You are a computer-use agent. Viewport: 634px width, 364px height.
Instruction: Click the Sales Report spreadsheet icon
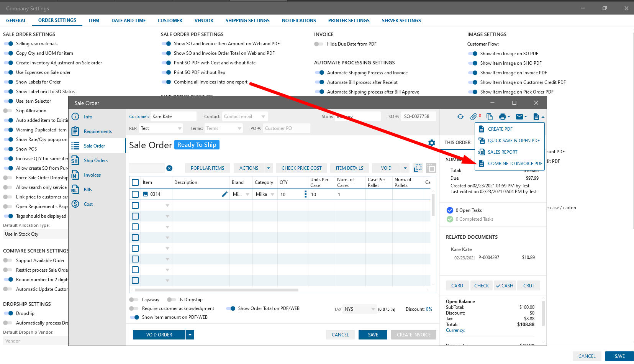point(482,152)
